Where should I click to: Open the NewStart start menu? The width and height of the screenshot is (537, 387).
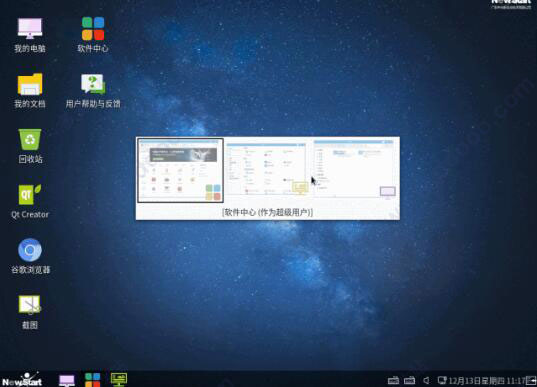(22, 379)
